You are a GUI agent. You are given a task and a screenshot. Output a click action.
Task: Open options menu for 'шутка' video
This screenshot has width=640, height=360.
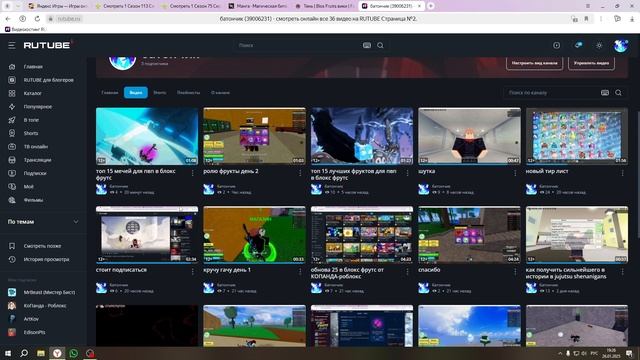click(x=515, y=173)
